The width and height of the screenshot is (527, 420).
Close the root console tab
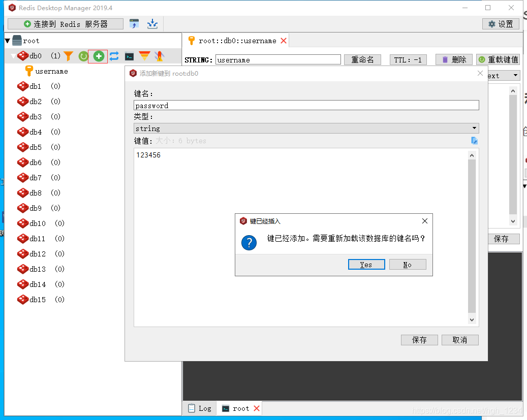click(257, 408)
